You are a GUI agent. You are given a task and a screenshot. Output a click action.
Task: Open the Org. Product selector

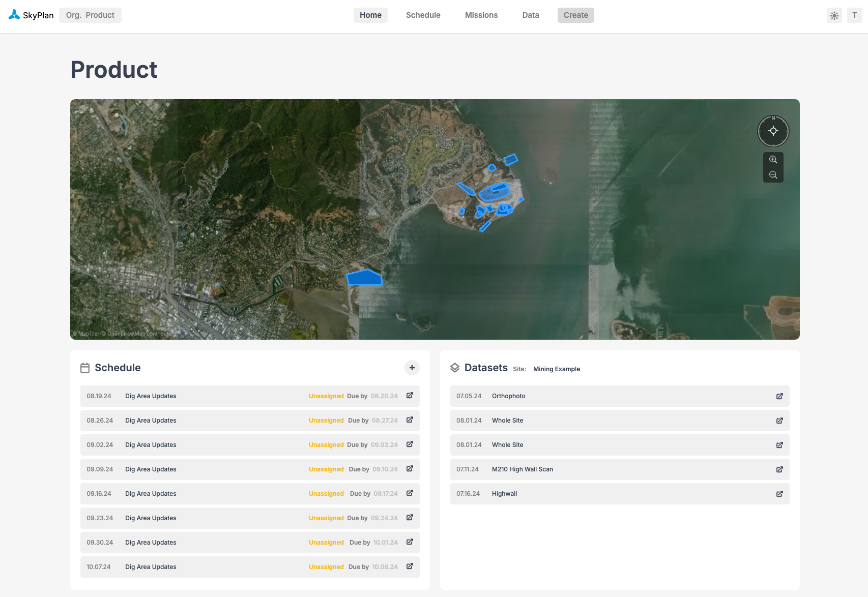pyautogui.click(x=90, y=15)
